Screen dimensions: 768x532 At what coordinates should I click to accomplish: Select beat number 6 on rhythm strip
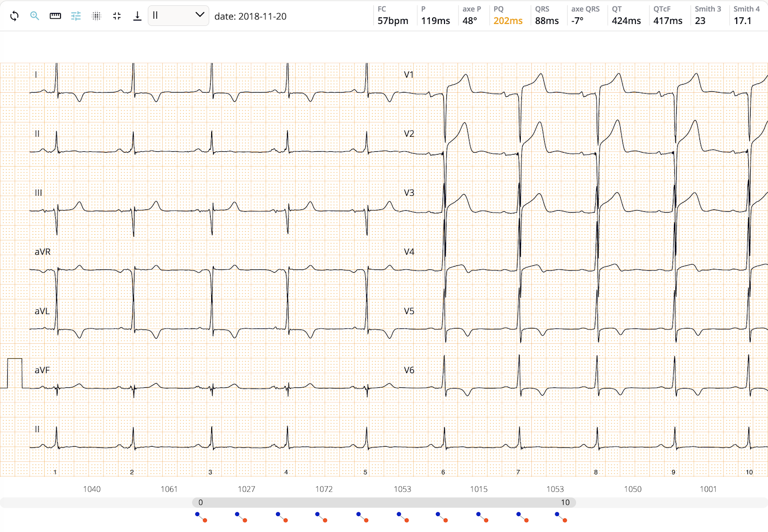click(443, 472)
